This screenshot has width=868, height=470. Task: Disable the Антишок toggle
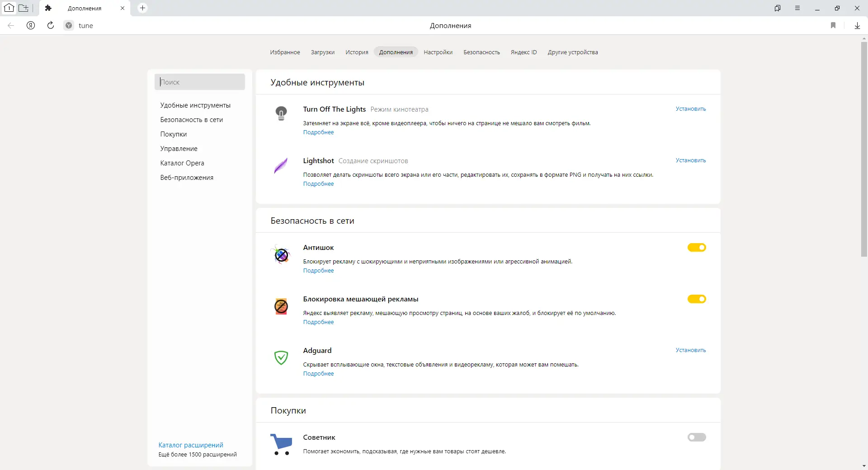(697, 248)
